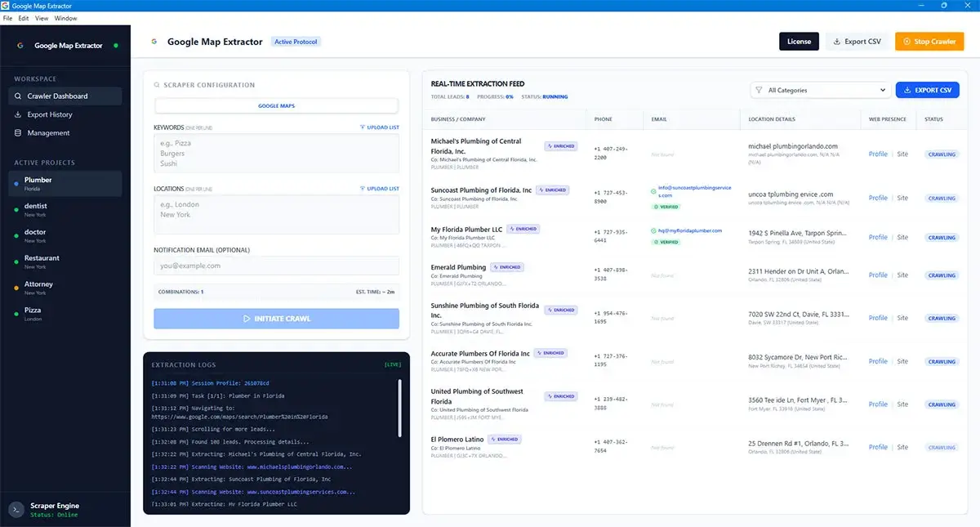Screen dimensions: 980x527
Task: Click phone number +1 407-898-3538
Action: point(611,275)
